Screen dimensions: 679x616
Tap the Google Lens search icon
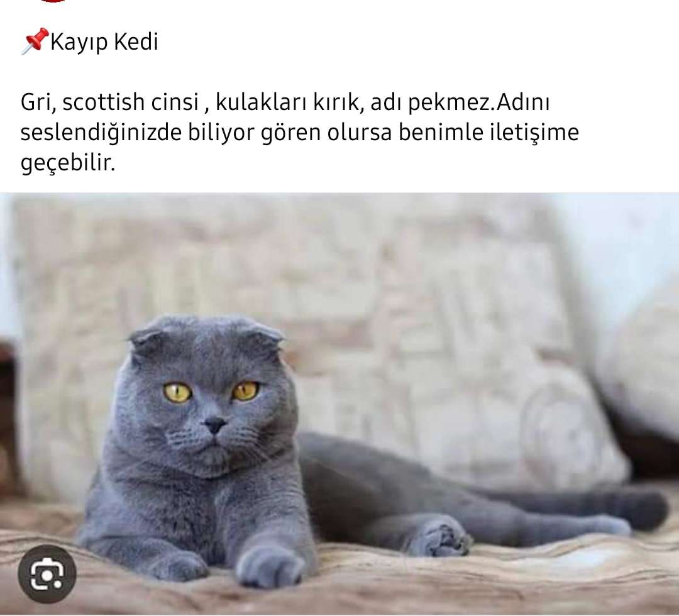click(x=47, y=574)
